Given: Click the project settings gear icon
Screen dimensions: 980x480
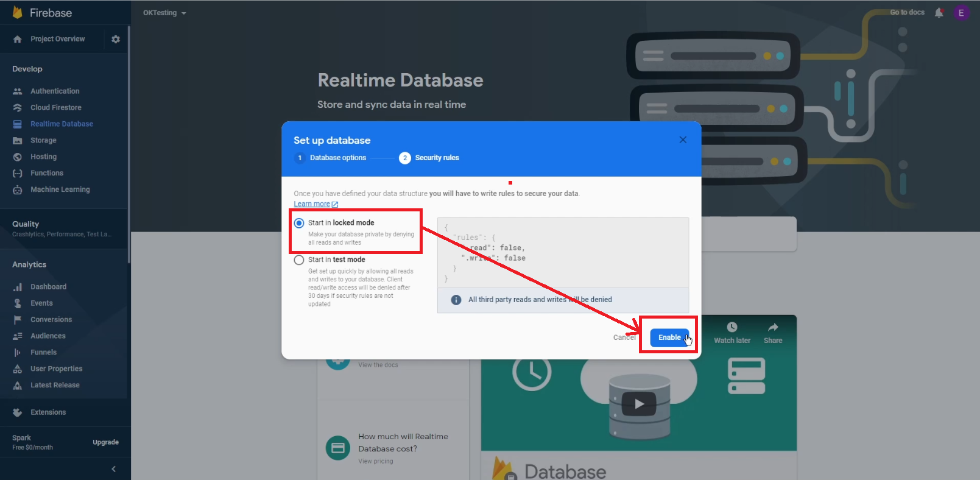Looking at the screenshot, I should point(116,39).
